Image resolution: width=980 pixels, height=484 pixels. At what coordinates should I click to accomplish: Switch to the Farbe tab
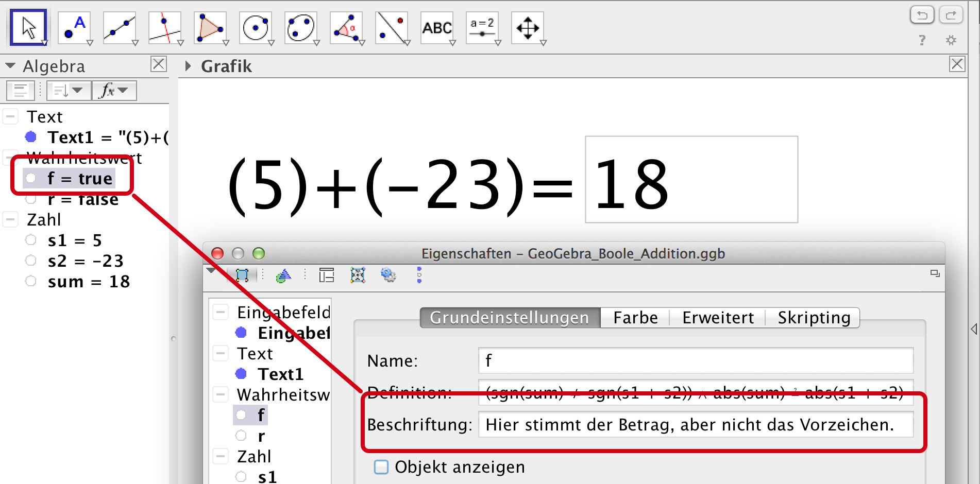click(635, 318)
